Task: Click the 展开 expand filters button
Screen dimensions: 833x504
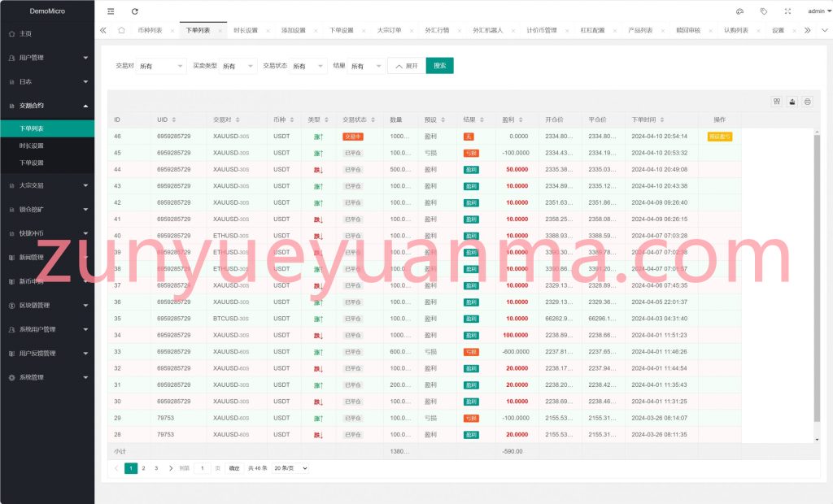Action: click(x=407, y=66)
